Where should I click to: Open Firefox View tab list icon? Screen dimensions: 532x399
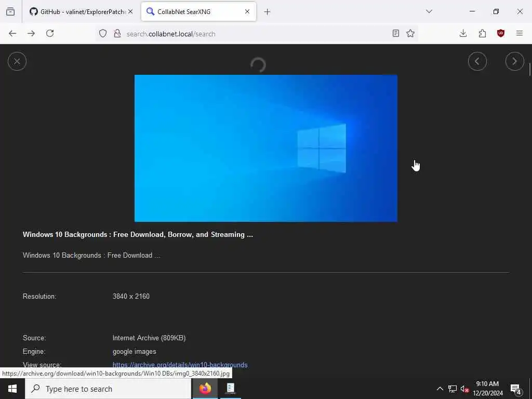[x=10, y=11]
